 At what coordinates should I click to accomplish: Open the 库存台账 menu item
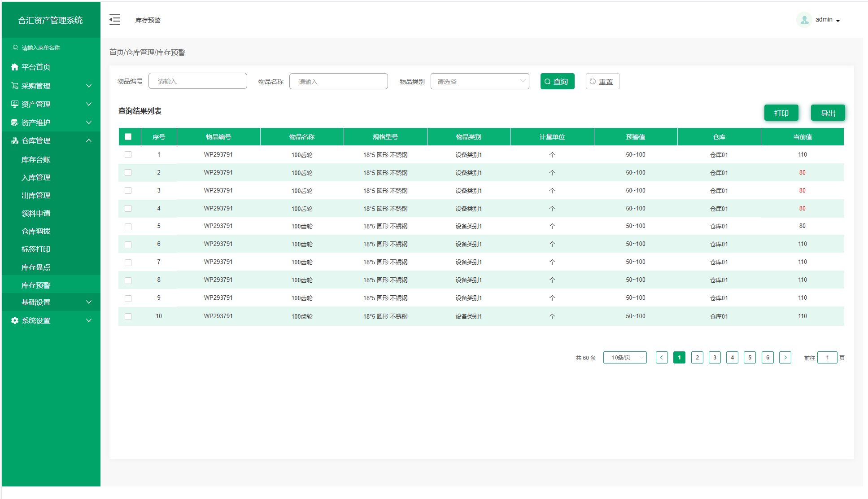(x=36, y=160)
